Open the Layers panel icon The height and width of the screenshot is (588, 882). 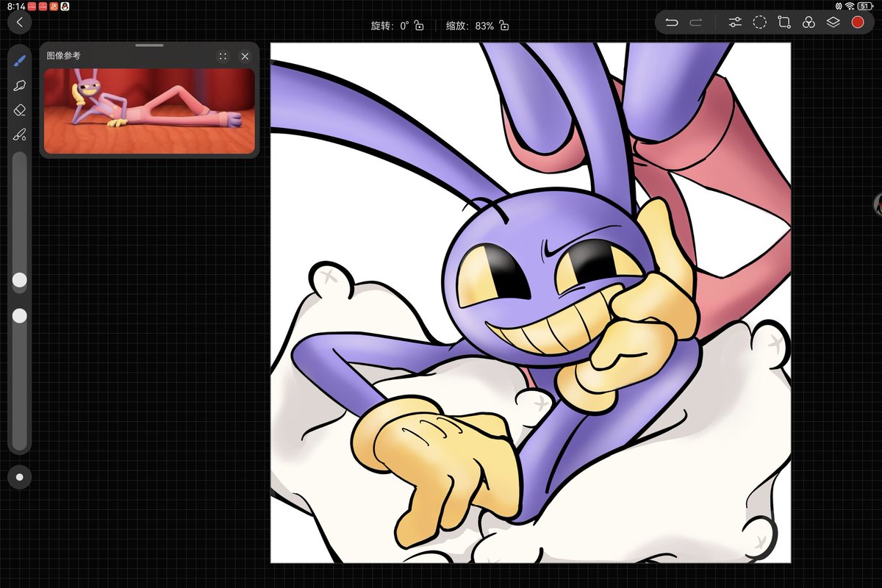[x=833, y=23]
